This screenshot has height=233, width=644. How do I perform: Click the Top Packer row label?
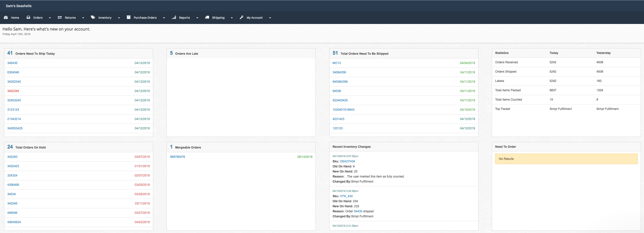click(x=503, y=109)
